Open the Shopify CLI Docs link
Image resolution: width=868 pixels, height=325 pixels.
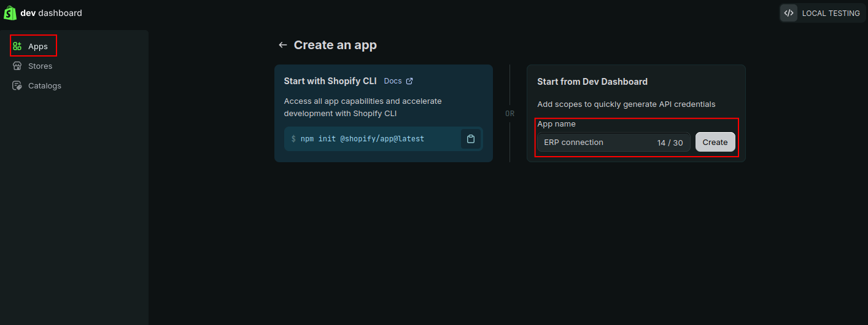398,81
